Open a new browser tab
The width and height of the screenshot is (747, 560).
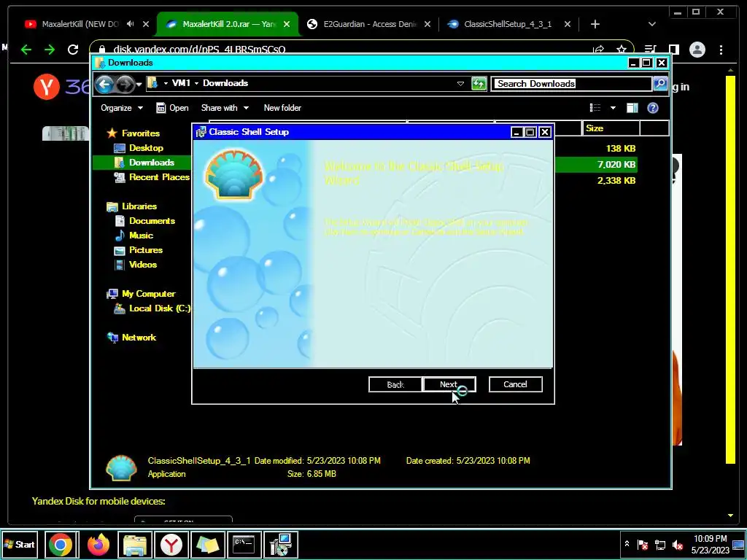(595, 24)
